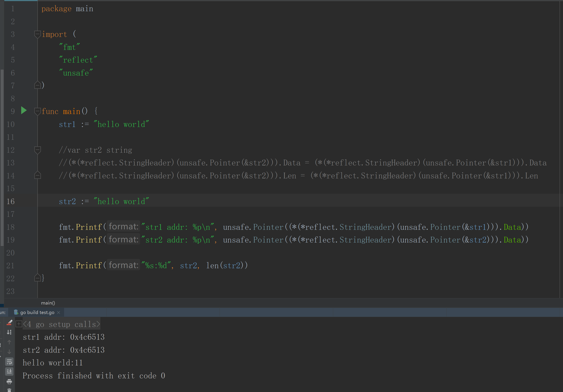
Task: Print the console output
Action: 9,381
